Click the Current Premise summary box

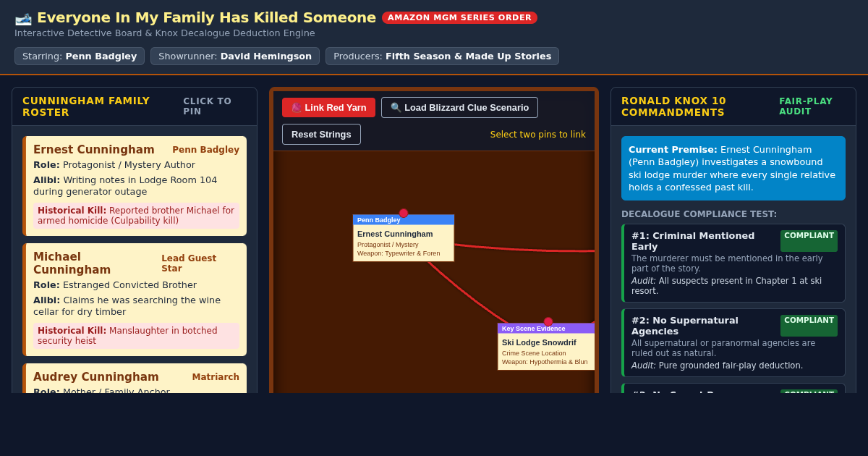coord(733,168)
